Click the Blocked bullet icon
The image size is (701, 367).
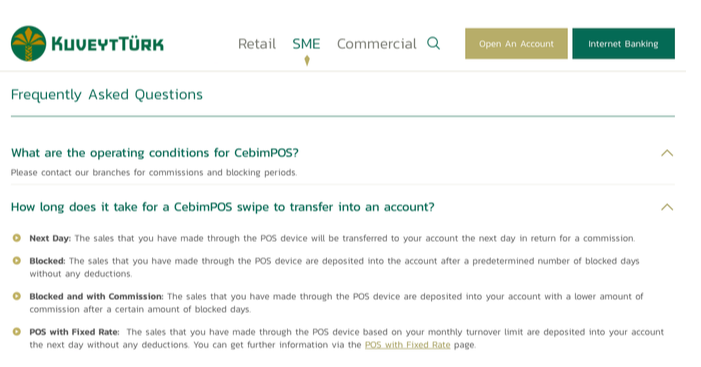(x=17, y=260)
